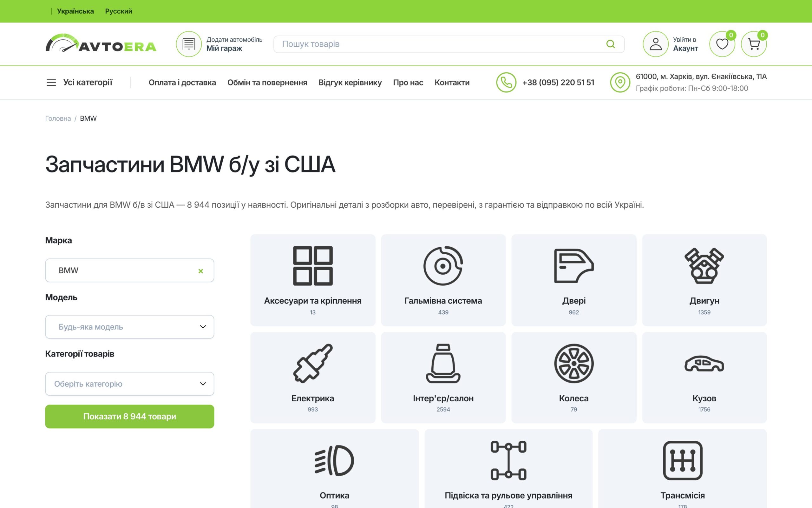Open the Підвіска та рульове управління icon

[x=508, y=460]
